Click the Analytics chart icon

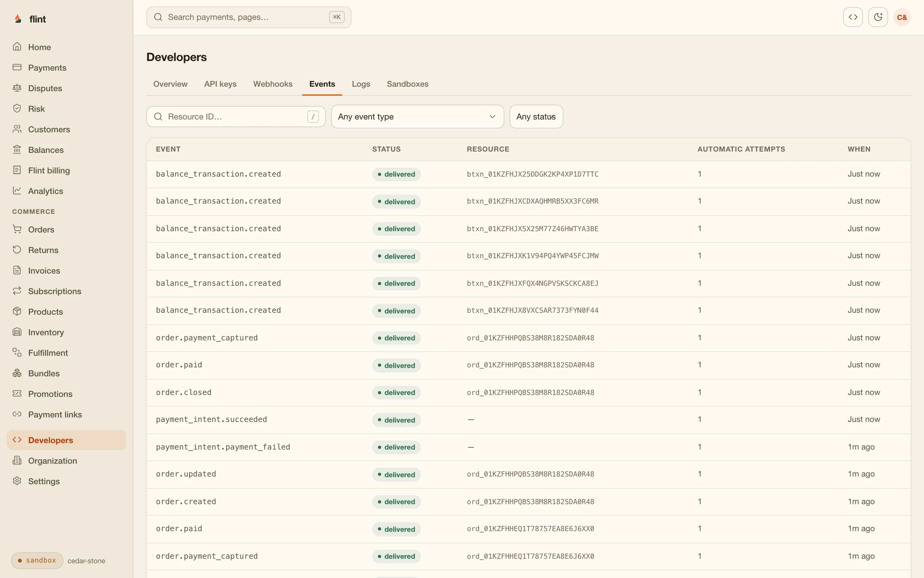pyautogui.click(x=17, y=191)
